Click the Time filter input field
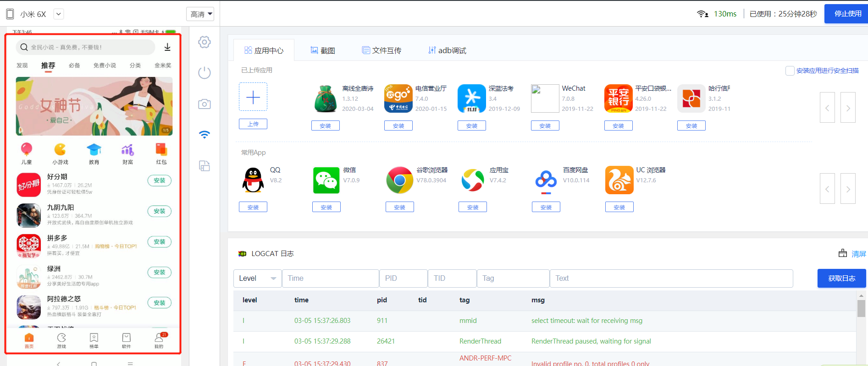The width and height of the screenshot is (868, 366). pos(331,278)
